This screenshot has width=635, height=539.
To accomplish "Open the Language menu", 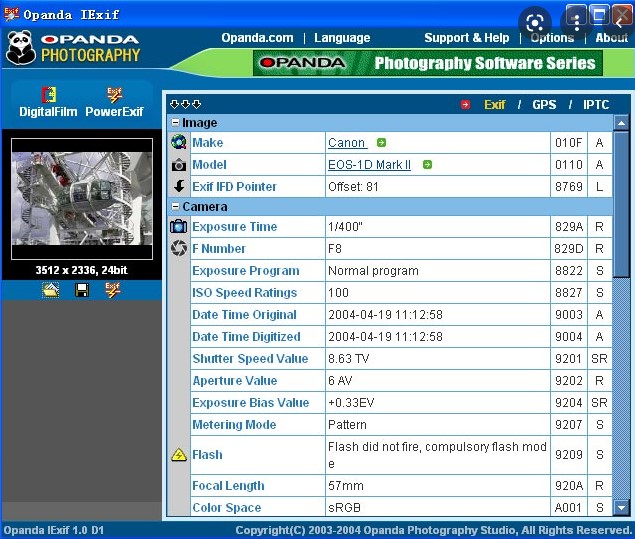I will pyautogui.click(x=342, y=38).
